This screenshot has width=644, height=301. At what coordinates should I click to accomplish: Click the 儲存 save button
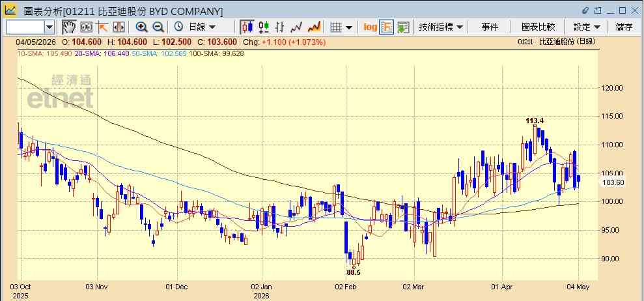tap(624, 27)
